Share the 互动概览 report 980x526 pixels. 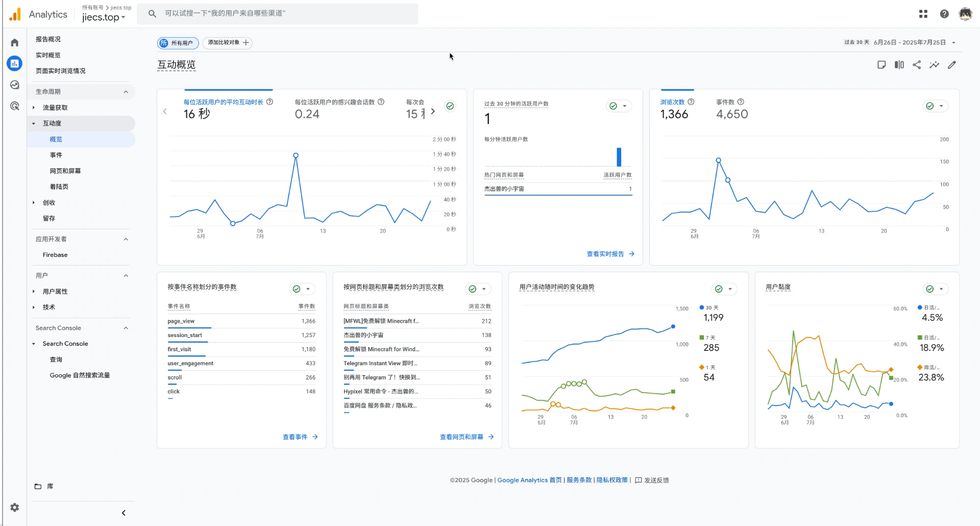(917, 65)
